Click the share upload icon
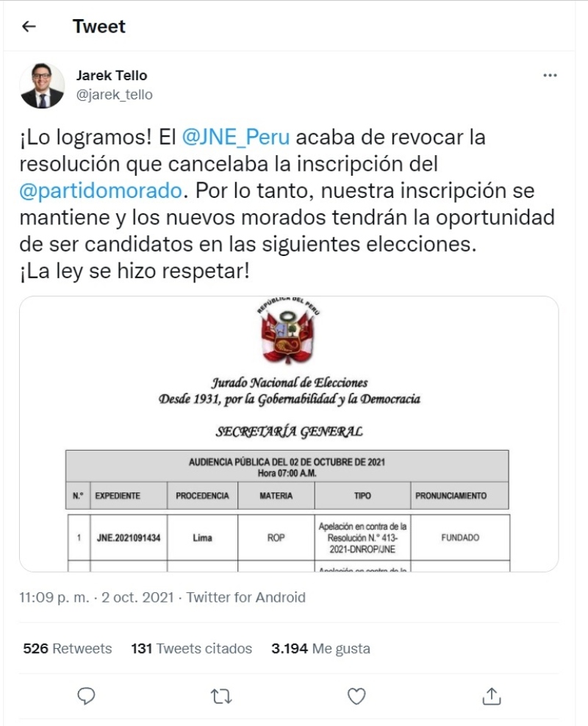Viewport: 588px width, 726px height. click(x=492, y=695)
